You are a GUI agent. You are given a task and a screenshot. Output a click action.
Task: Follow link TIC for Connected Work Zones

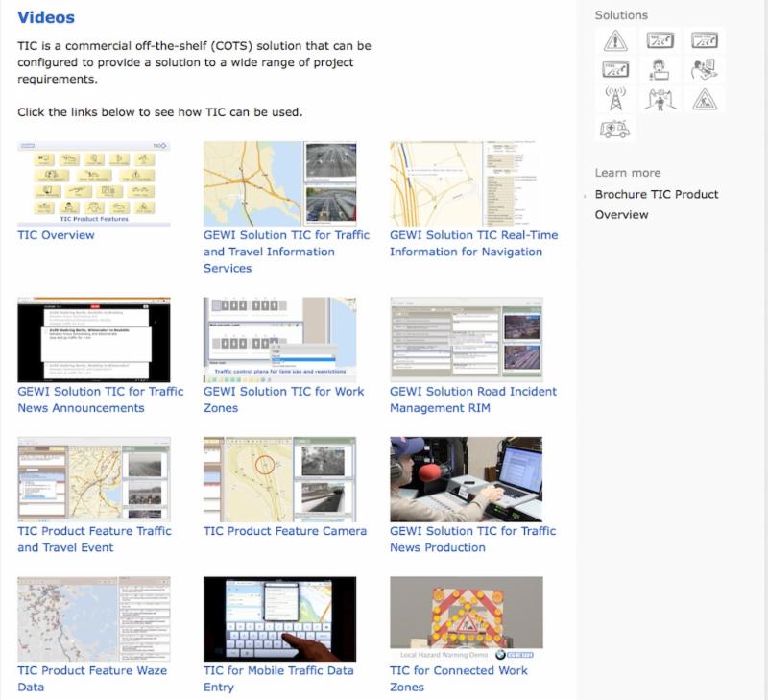[x=459, y=679]
